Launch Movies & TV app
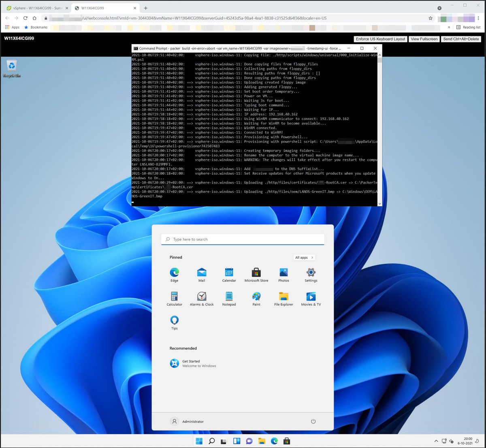The image size is (486, 448). 311,299
